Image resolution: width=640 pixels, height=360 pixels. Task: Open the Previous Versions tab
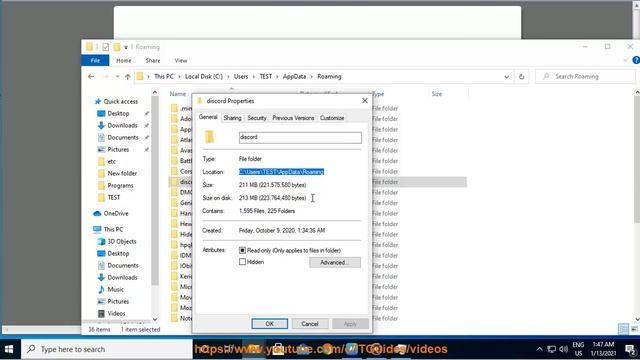click(293, 118)
